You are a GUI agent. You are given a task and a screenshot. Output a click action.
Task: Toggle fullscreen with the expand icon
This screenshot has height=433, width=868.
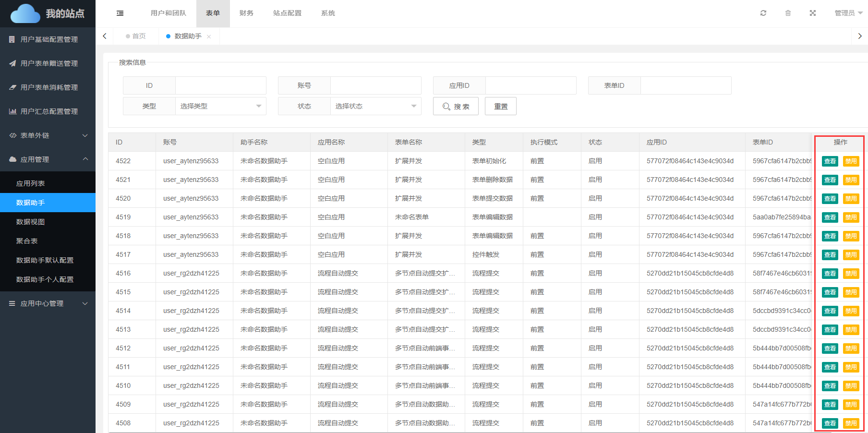(x=813, y=13)
